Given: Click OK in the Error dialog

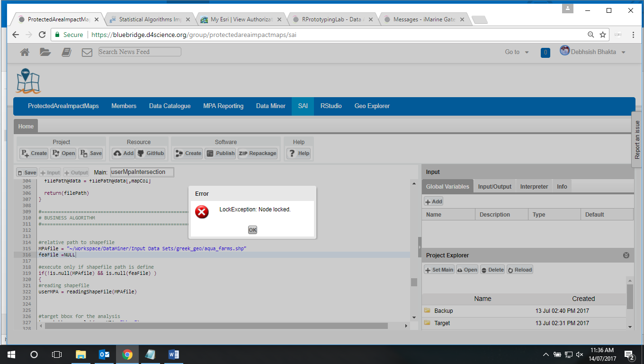Looking at the screenshot, I should 252,230.
